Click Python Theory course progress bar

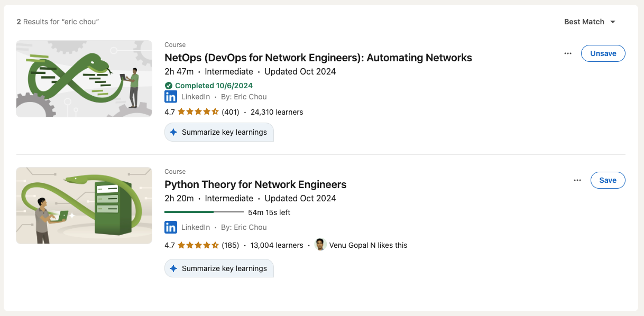[x=204, y=212]
